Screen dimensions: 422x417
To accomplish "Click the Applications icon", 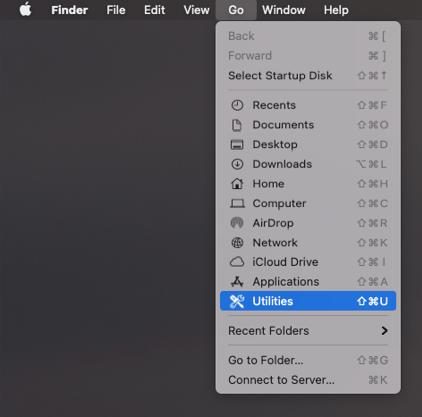I will pos(237,282).
